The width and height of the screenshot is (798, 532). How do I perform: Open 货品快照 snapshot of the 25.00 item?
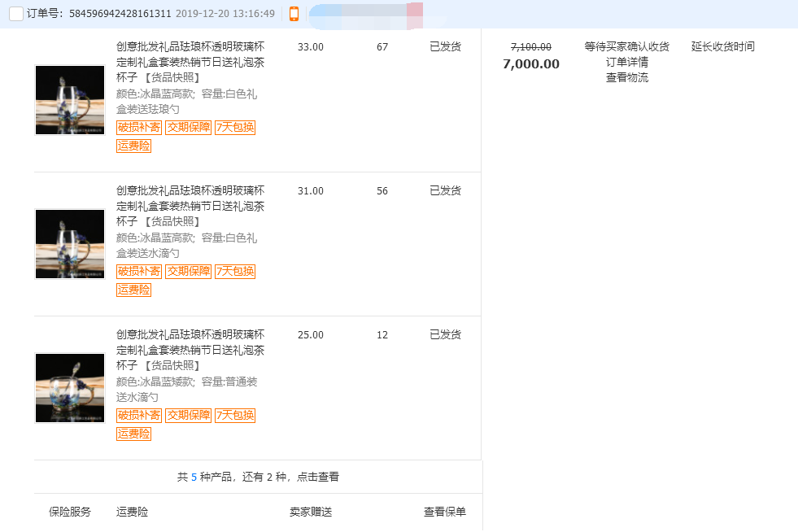tap(172, 366)
